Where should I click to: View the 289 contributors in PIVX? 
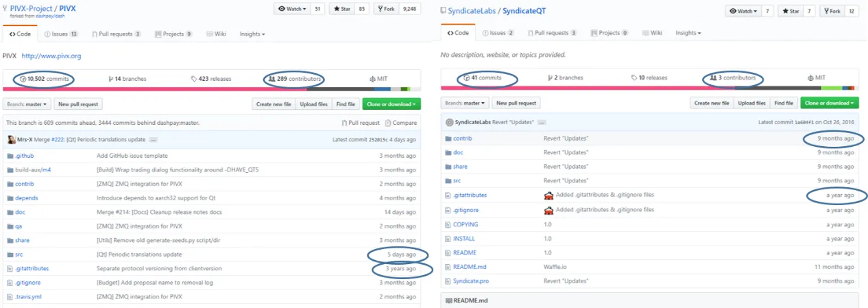click(293, 79)
